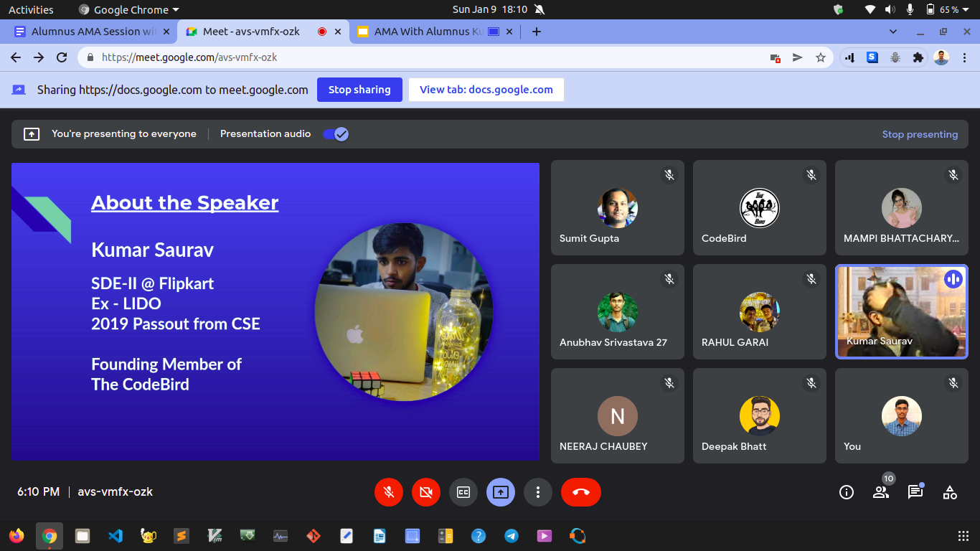Screen dimensions: 980x551
Task: Select Kumar Saurav video tile
Action: (x=901, y=311)
